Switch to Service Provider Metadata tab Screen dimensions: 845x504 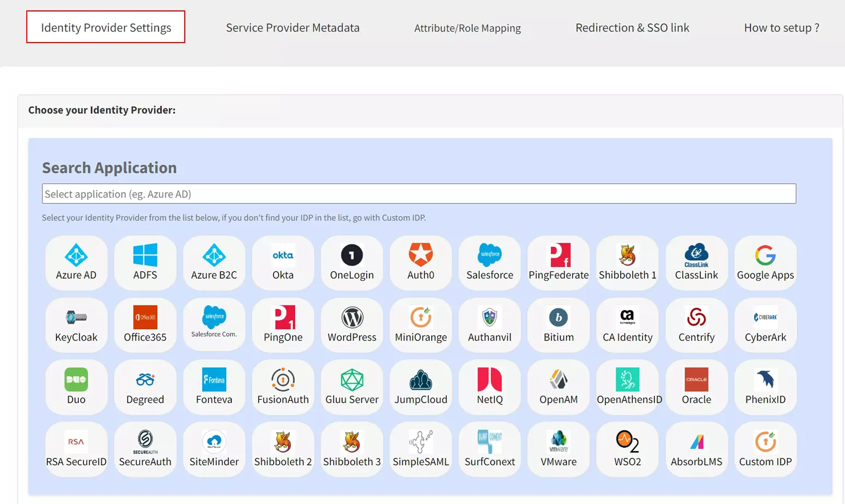[x=293, y=28]
